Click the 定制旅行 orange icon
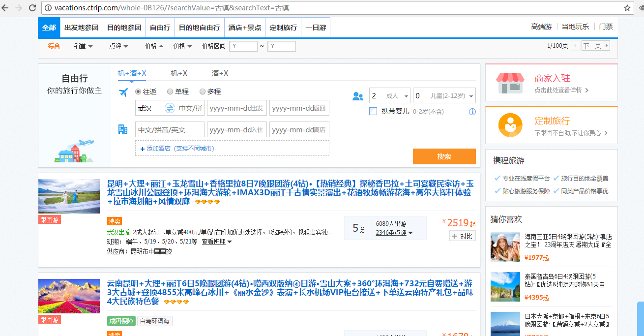The image size is (644, 336). tap(510, 125)
